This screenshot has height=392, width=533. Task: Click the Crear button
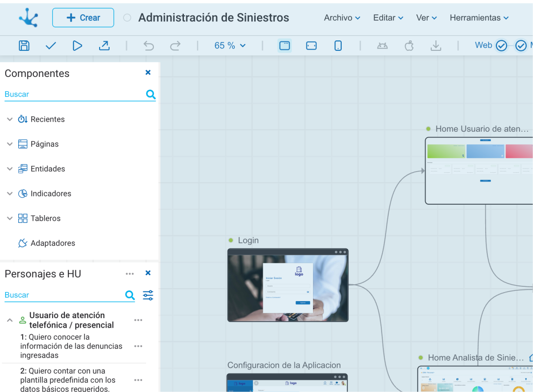click(x=83, y=18)
